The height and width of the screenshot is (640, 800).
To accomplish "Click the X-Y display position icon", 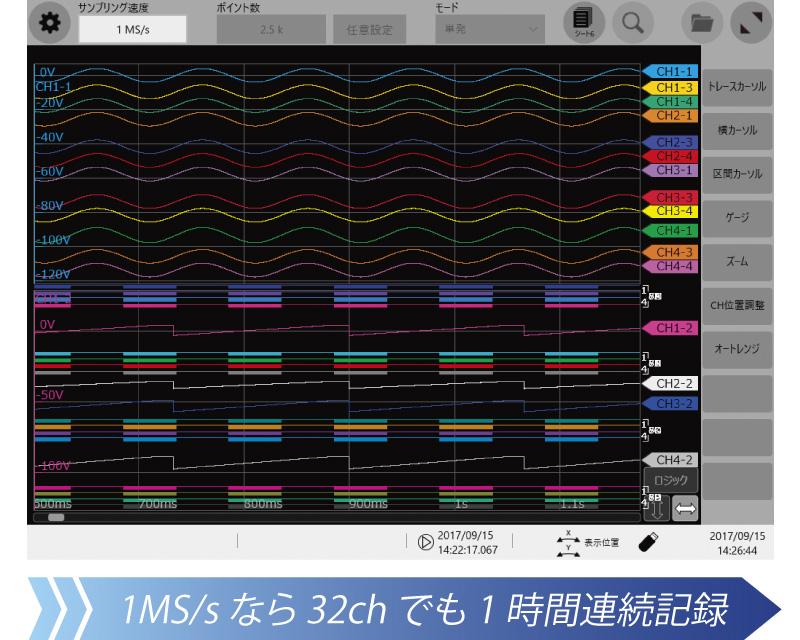I will (x=568, y=543).
